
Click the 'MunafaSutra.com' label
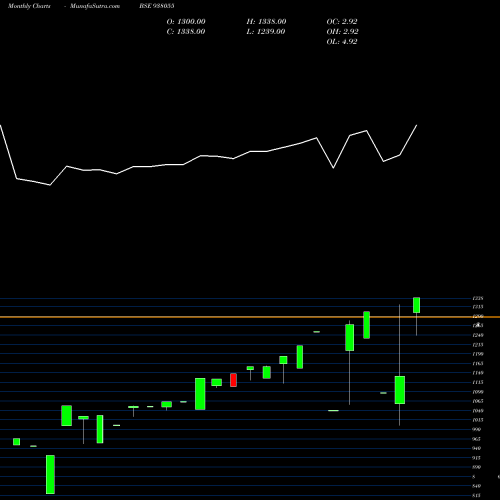[x=95, y=6]
